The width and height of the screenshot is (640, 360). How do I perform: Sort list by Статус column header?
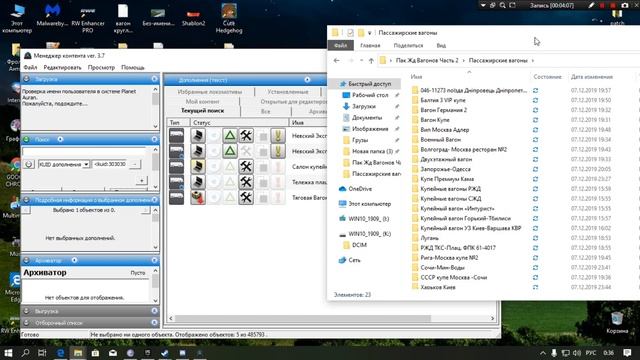240,122
